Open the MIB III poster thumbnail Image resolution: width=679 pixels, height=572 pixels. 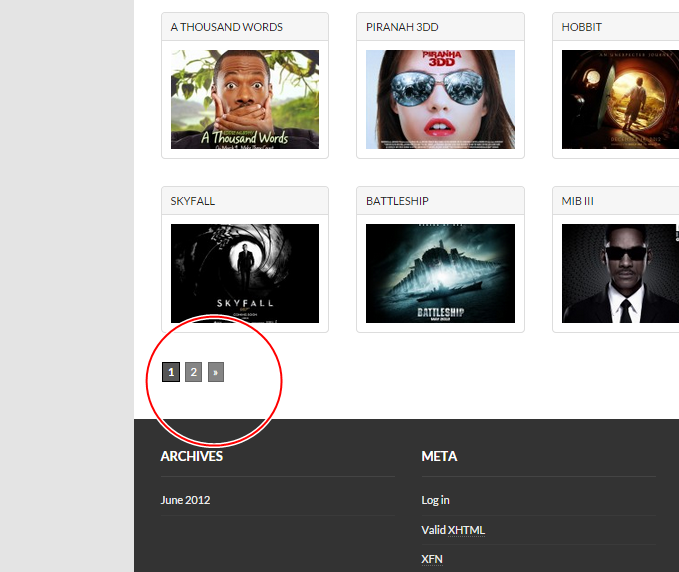[620, 273]
